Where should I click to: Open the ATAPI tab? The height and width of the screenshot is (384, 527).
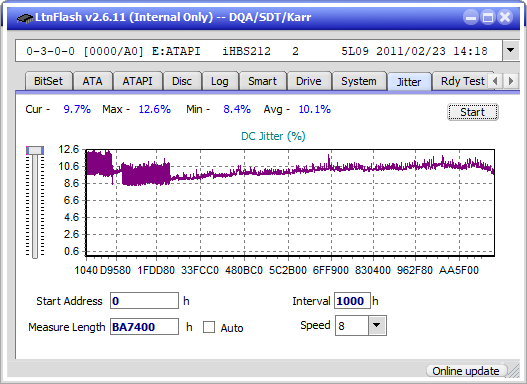coord(137,81)
